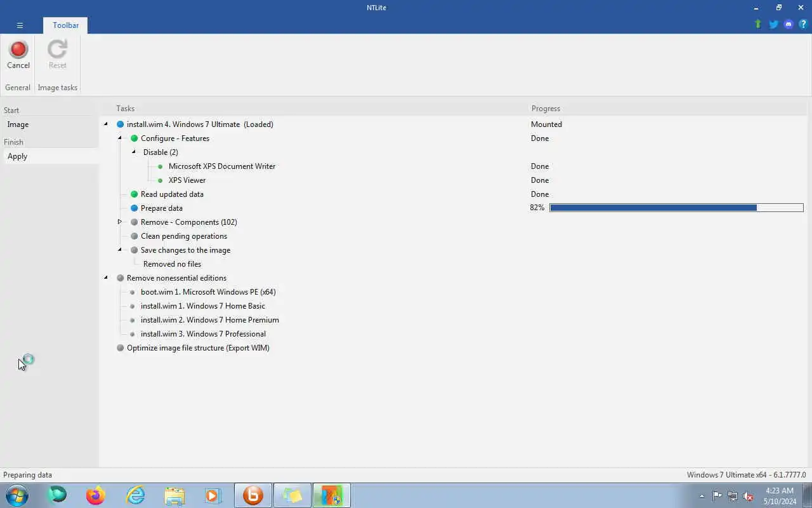
Task: Click blue status dot of install.wim 4
Action: [x=120, y=124]
